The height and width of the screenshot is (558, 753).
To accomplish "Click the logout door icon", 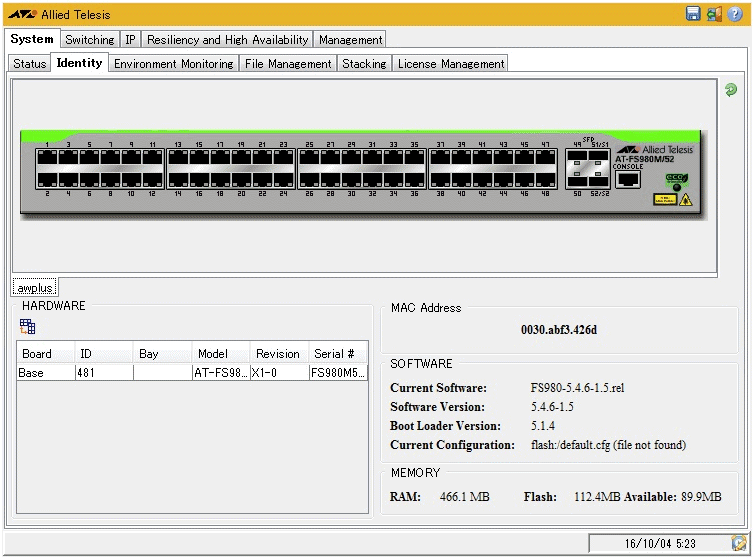I will [714, 14].
